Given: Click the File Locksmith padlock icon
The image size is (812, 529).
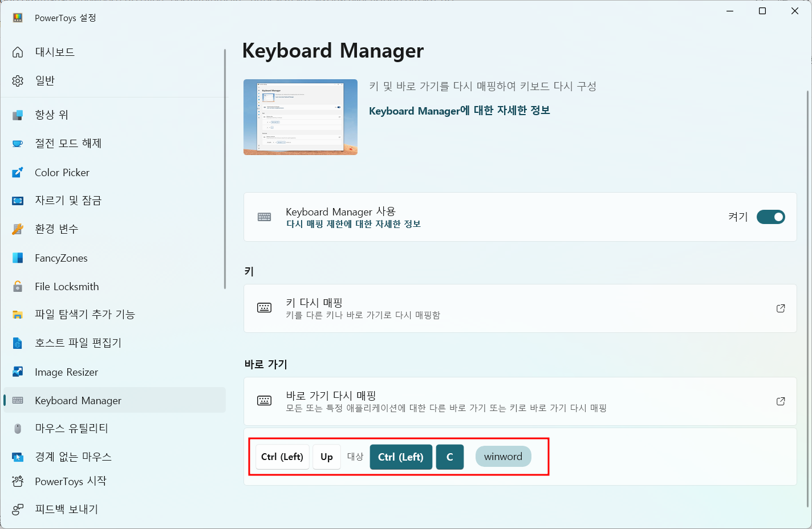Looking at the screenshot, I should 18,286.
